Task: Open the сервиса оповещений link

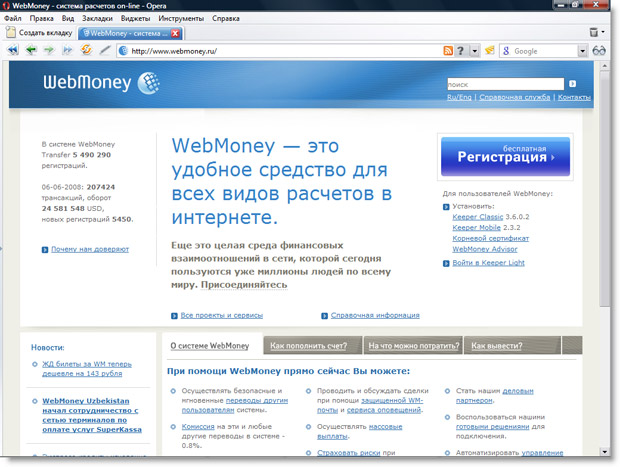Action: pos(384,410)
